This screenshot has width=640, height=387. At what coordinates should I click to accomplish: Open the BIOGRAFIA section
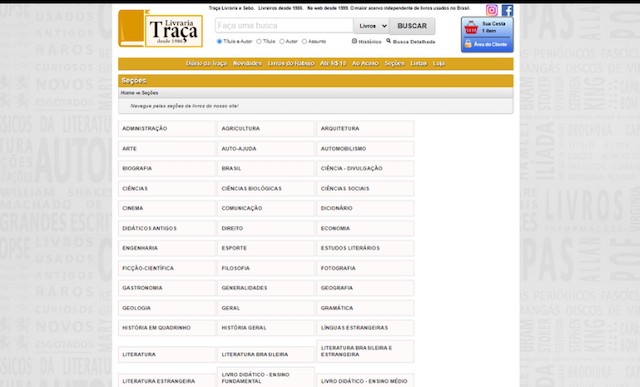coord(167,168)
